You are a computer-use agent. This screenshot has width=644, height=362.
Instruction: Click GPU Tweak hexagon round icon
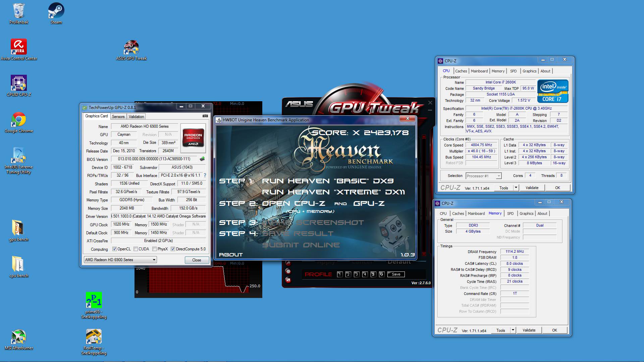point(288,271)
